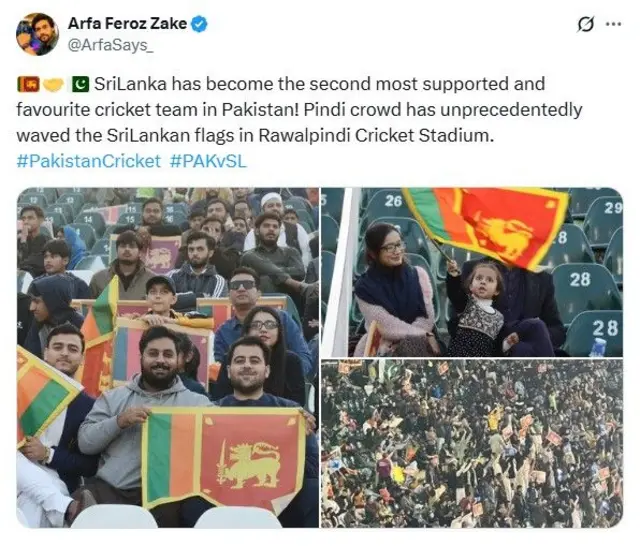Click the waving flag above the child

tap(486, 226)
